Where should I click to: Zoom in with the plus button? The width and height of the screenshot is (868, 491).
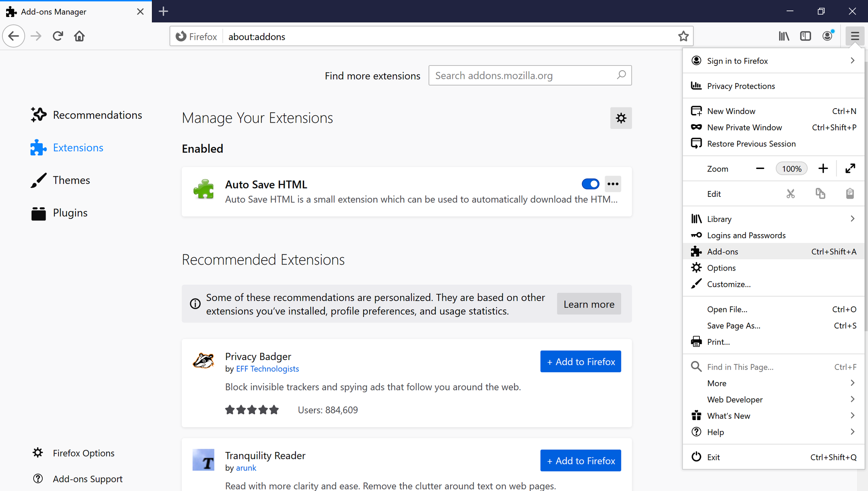[x=823, y=169]
